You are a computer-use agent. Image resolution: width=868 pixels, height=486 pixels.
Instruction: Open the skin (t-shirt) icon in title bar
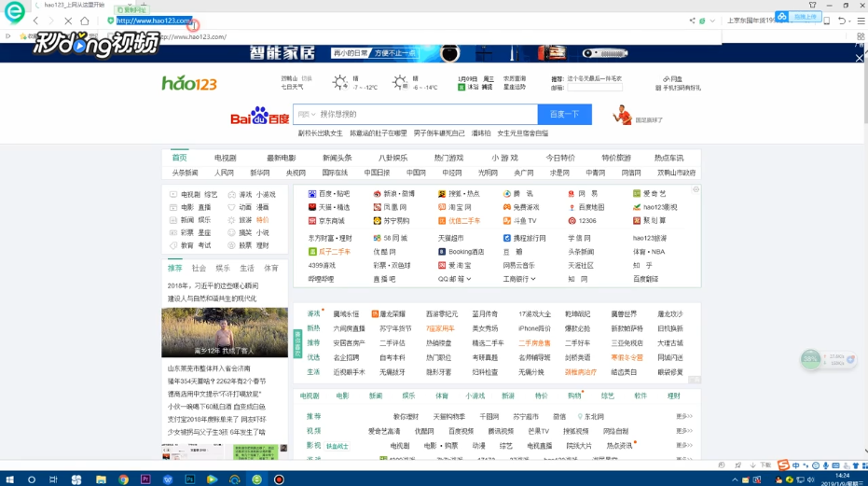(x=812, y=5)
